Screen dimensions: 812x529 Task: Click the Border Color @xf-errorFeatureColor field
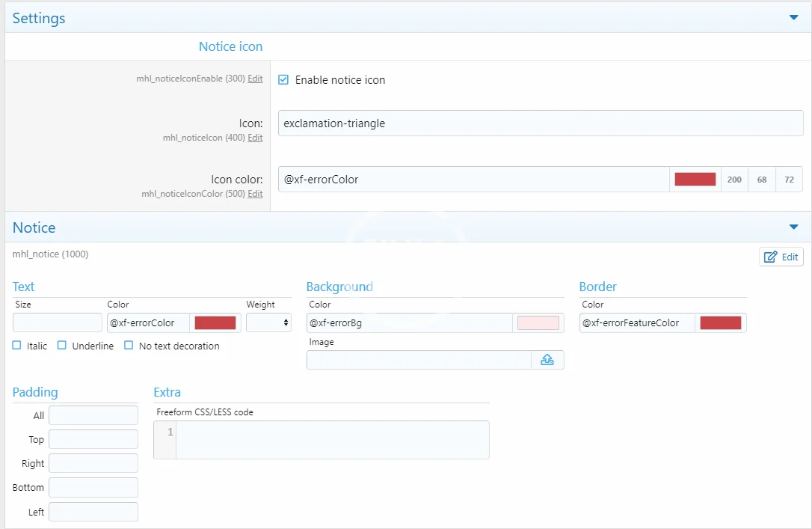pyautogui.click(x=637, y=322)
